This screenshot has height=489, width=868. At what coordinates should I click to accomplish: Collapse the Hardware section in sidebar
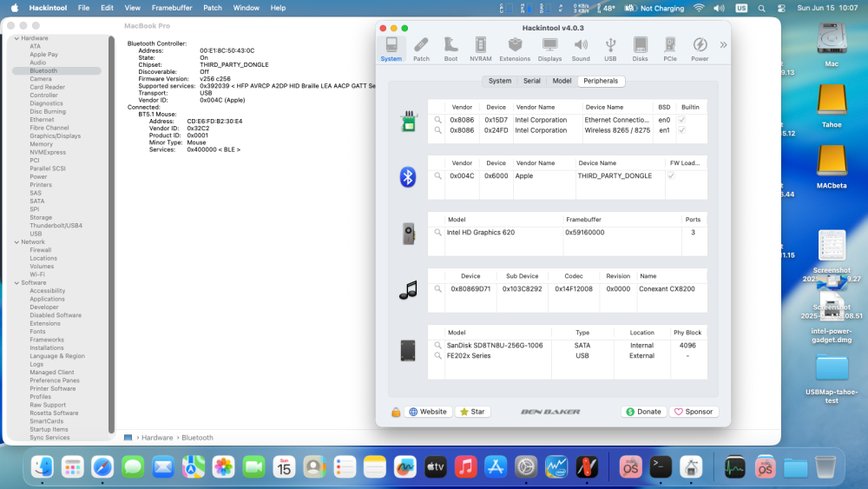tap(16, 38)
